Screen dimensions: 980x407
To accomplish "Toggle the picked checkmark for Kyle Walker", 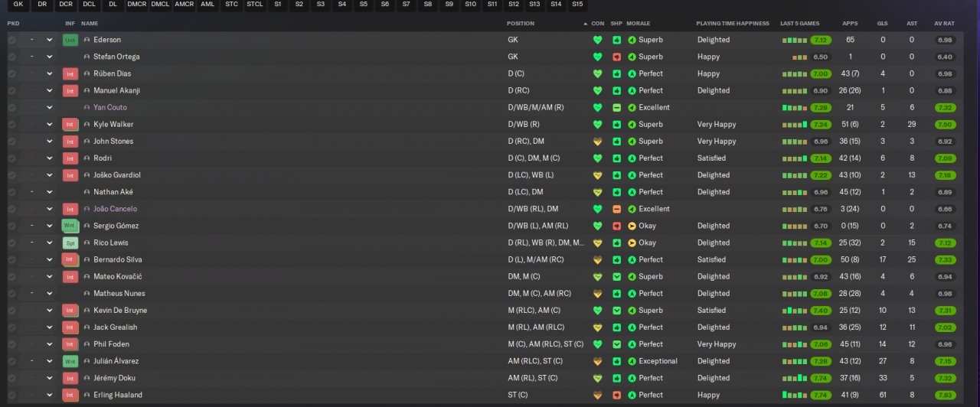I will [x=11, y=124].
